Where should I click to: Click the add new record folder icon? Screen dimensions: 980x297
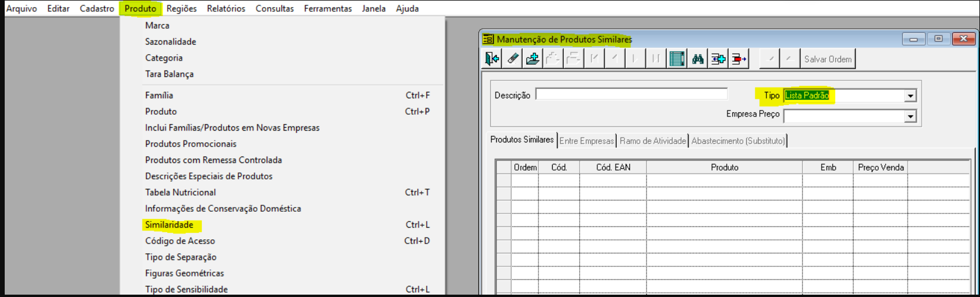pos(533,59)
